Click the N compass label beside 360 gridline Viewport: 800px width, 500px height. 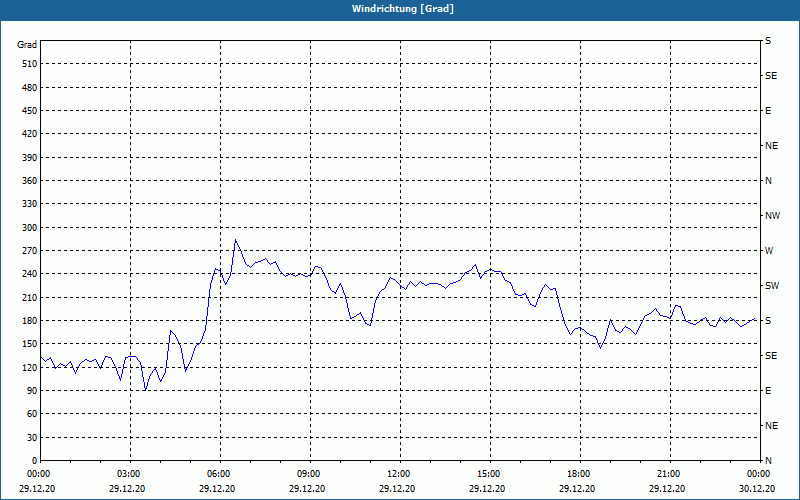[768, 181]
